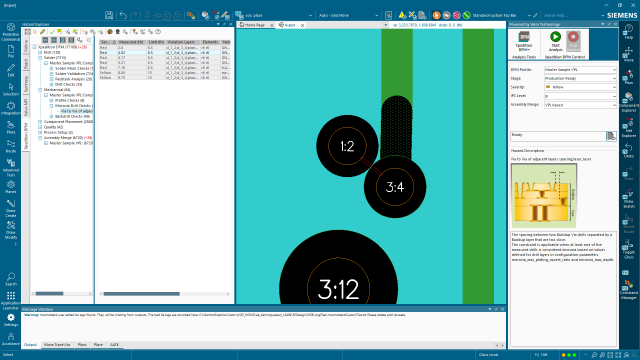Viewport: 640px width, 360px height.
Task: Select the Batch vertical tab
Action: point(26,64)
